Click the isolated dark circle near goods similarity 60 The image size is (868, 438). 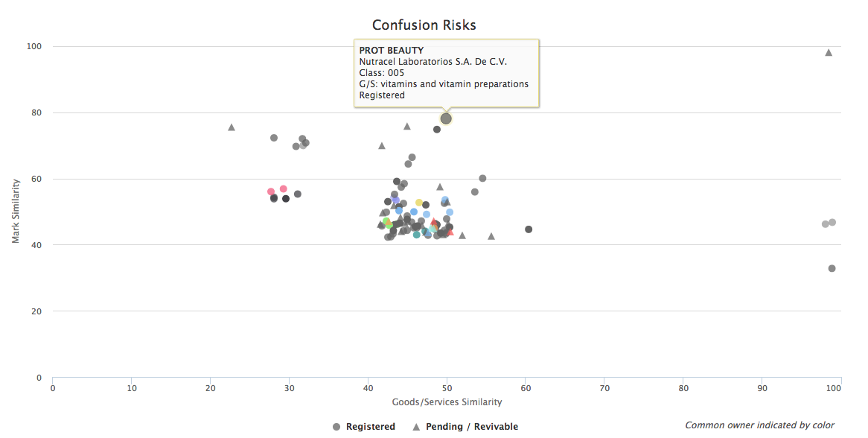point(529,229)
